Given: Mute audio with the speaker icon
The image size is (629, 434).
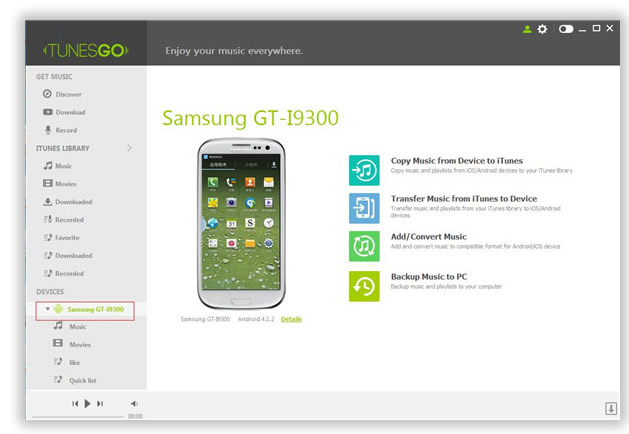Looking at the screenshot, I should (134, 403).
